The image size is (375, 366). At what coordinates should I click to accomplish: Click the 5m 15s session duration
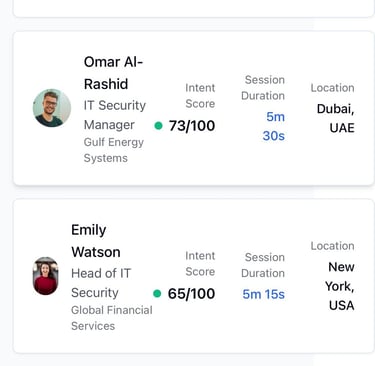coord(263,294)
